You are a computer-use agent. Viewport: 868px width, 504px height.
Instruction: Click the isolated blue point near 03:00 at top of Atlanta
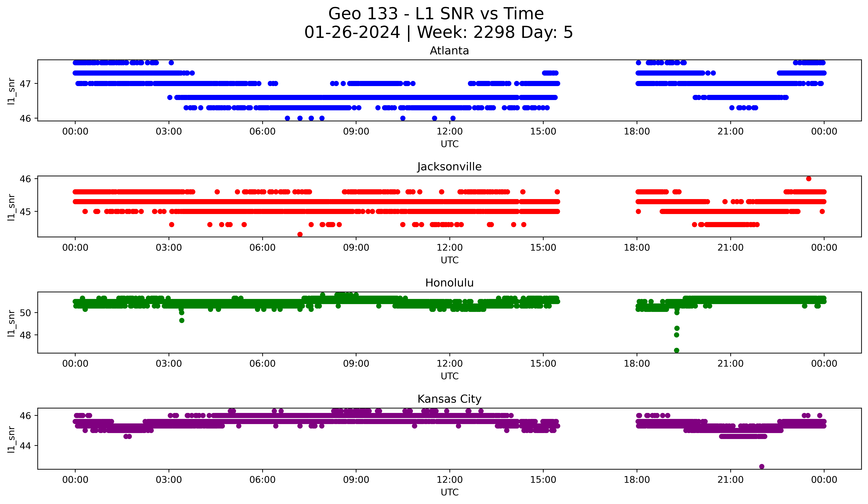(x=171, y=63)
